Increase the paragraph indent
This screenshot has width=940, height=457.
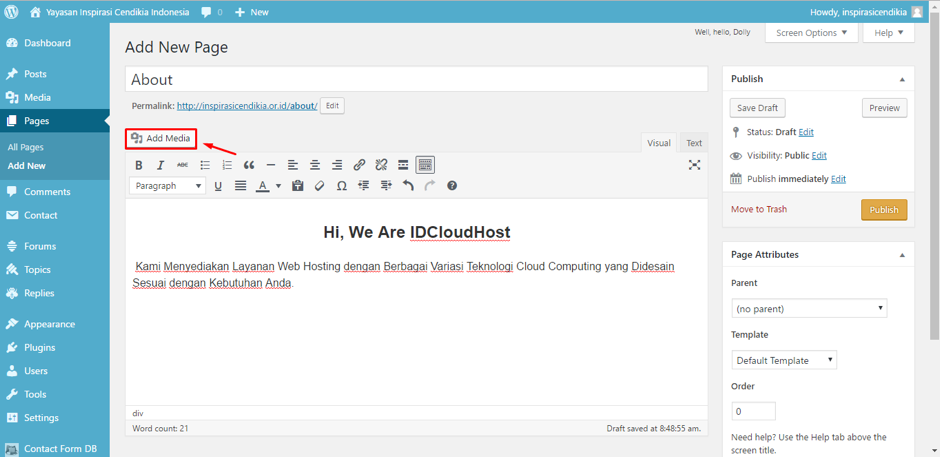pyautogui.click(x=385, y=186)
